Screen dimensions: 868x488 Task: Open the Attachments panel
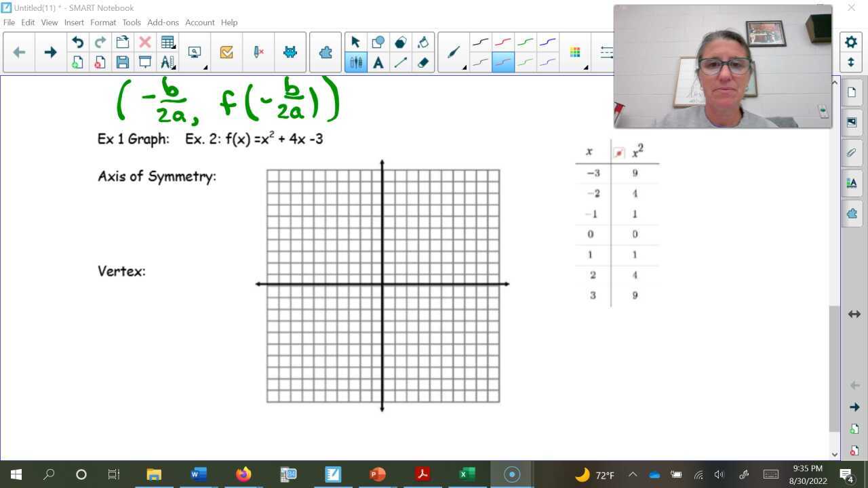pyautogui.click(x=852, y=152)
